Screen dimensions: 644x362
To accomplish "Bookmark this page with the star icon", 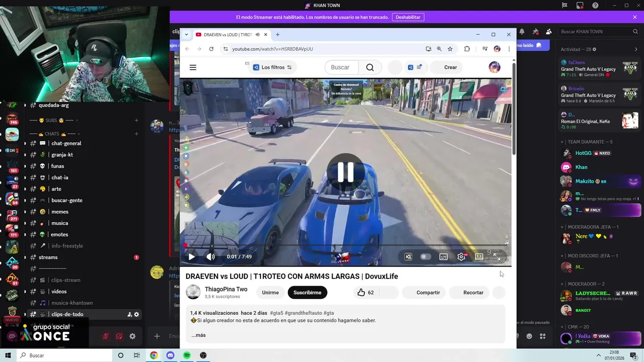I will [x=450, y=49].
